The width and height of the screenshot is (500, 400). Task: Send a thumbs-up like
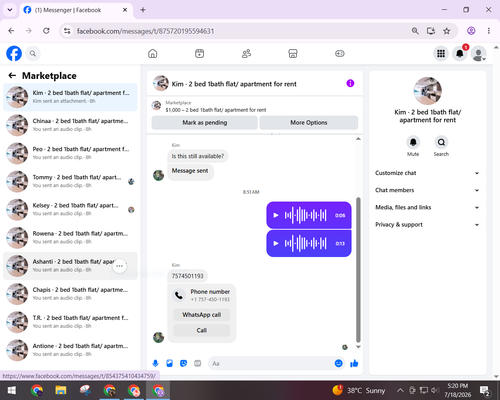[x=354, y=363]
